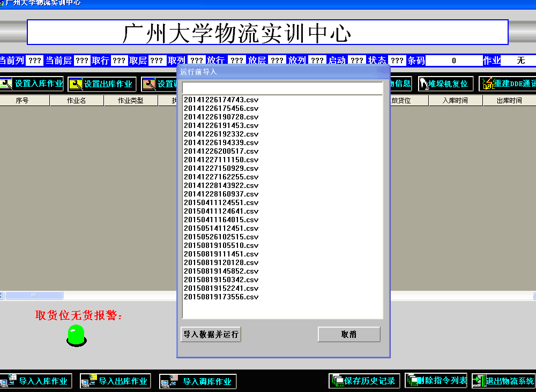Click the table's horizontal scrollbar thumb

(x=34, y=296)
